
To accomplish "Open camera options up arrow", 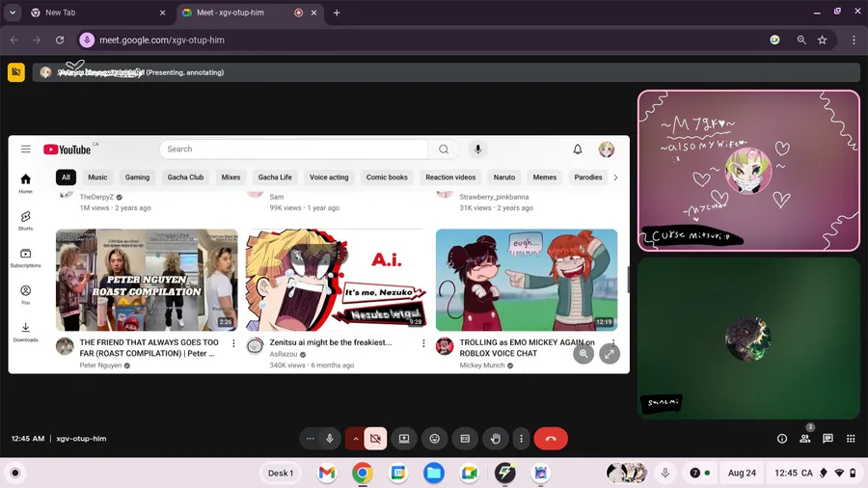I will [355, 439].
